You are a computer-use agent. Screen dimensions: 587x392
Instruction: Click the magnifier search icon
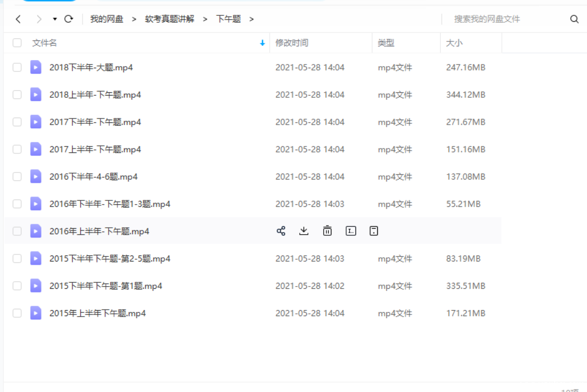[574, 19]
